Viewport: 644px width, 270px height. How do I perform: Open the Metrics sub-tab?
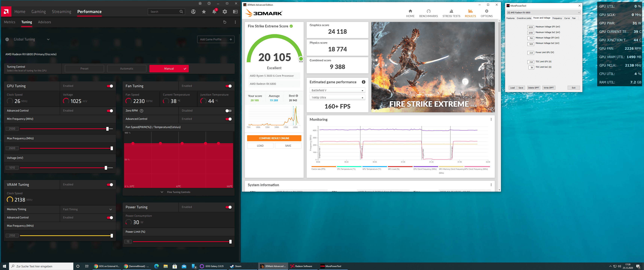pos(10,22)
